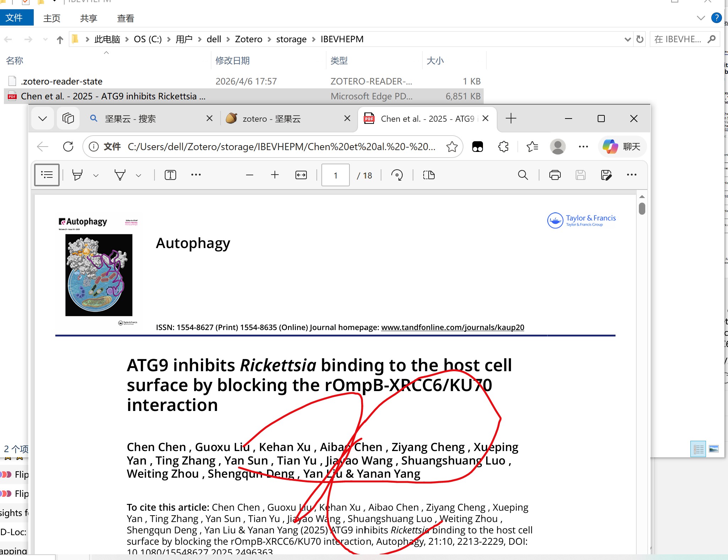Click the fit to width icon
The image size is (728, 560).
(301, 175)
